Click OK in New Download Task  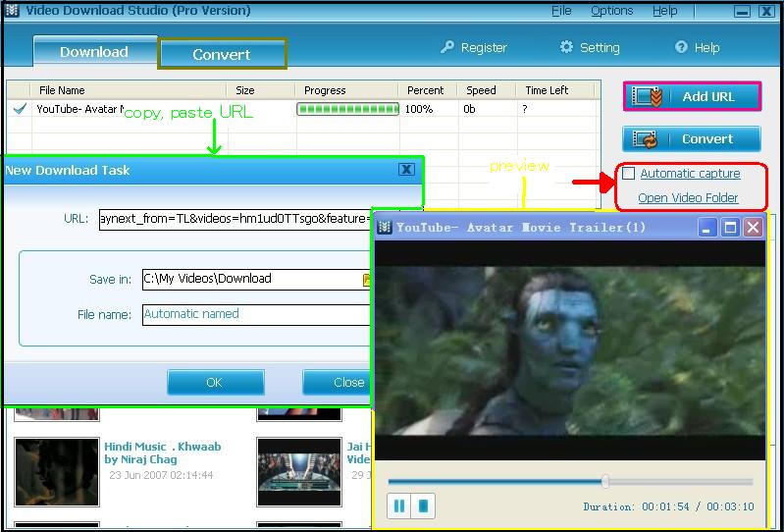216,383
